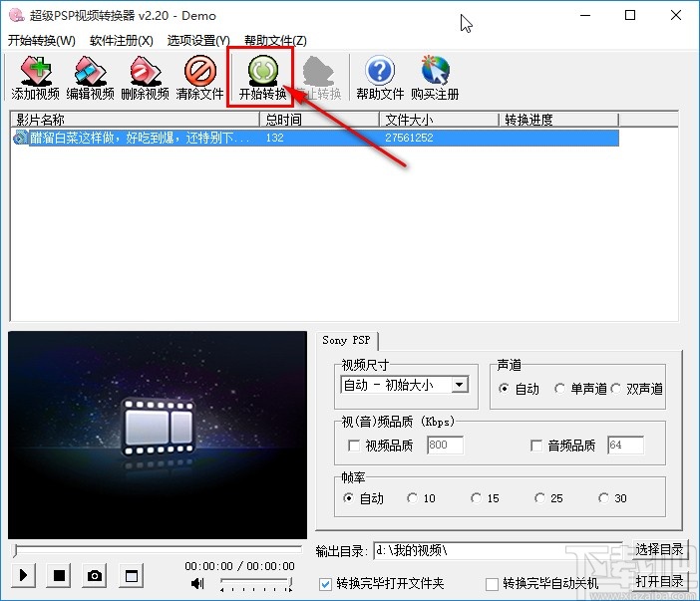
Task: Open the 编辑视频 (edit video) tool
Action: click(90, 77)
